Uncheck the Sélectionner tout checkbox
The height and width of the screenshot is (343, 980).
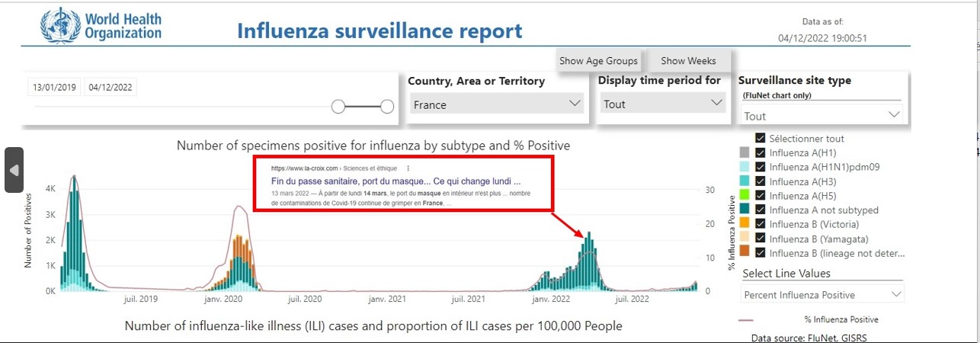(760, 139)
